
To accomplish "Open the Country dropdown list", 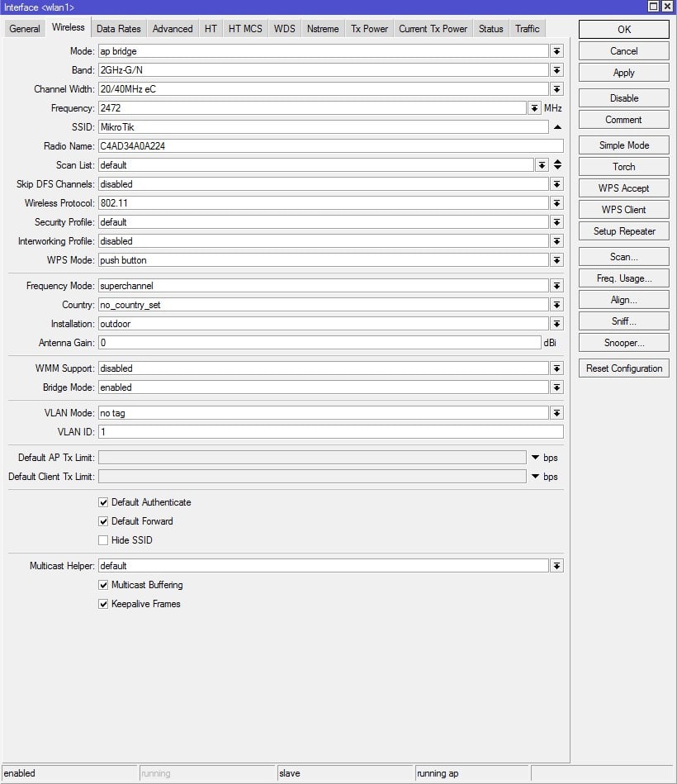I will click(556, 305).
